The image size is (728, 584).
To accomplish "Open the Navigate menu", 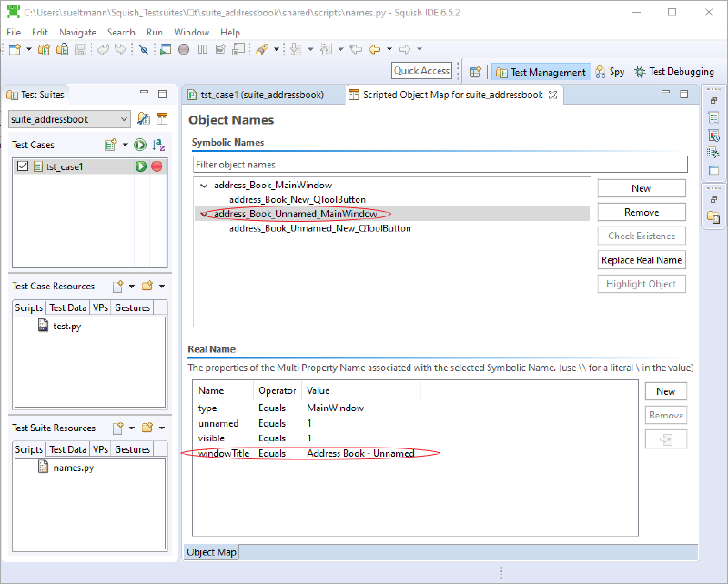I will [x=77, y=32].
